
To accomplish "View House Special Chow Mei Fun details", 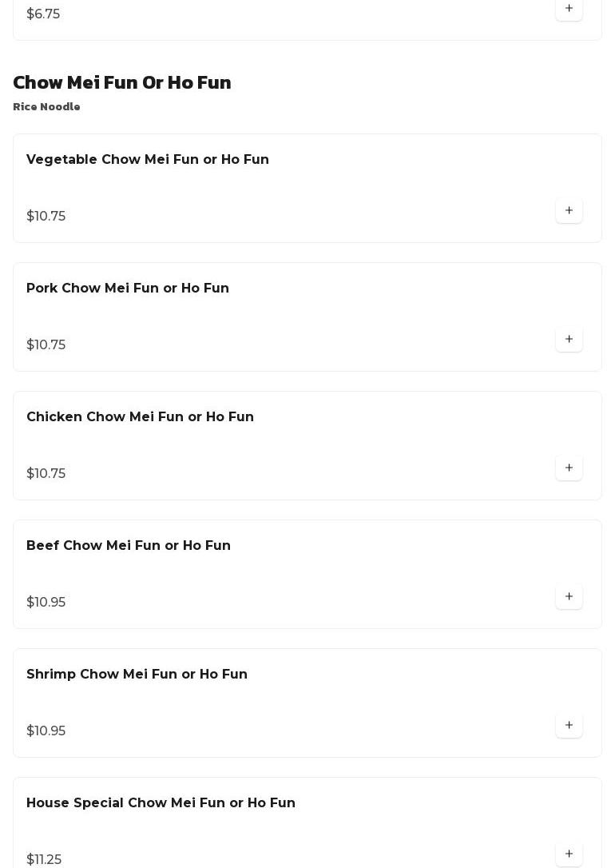I will pyautogui.click(x=161, y=803).
